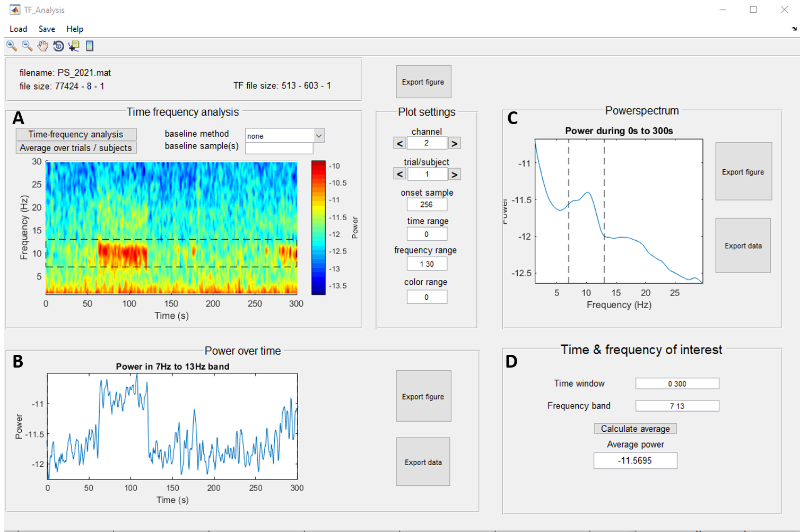Maximize the TF_Analysis window
800x532 pixels.
click(x=753, y=10)
